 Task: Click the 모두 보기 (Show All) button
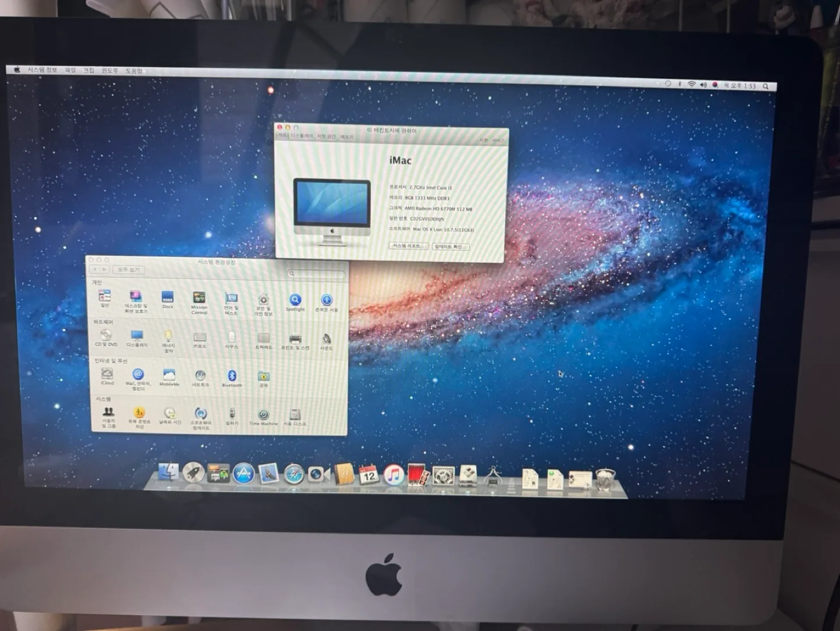click(x=128, y=270)
